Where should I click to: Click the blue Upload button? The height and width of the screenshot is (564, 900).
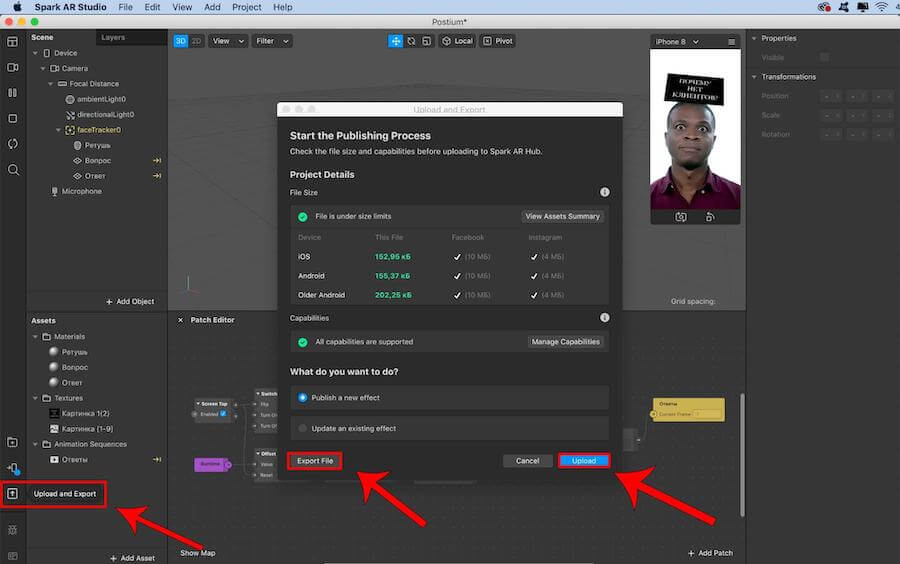[x=584, y=461]
